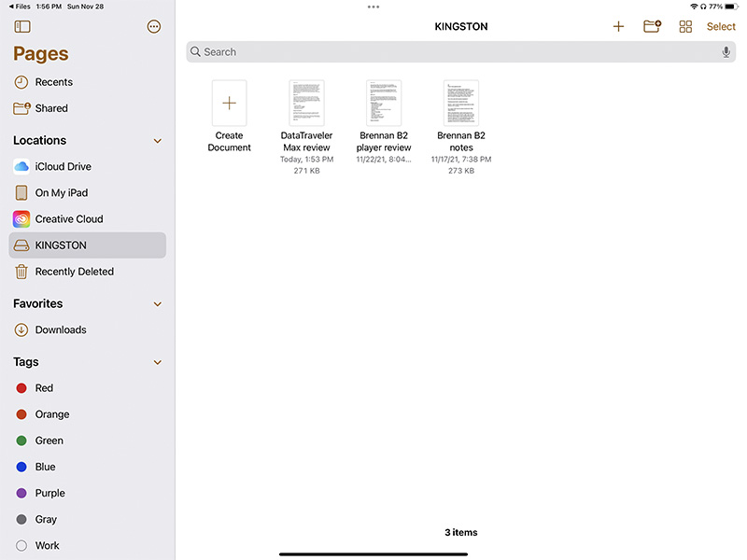Click the home indicator bar
Image resolution: width=747 pixels, height=560 pixels.
373,554
